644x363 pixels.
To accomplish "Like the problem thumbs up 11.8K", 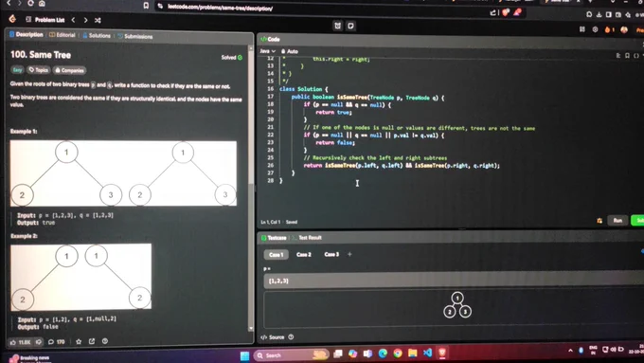I will pyautogui.click(x=20, y=342).
